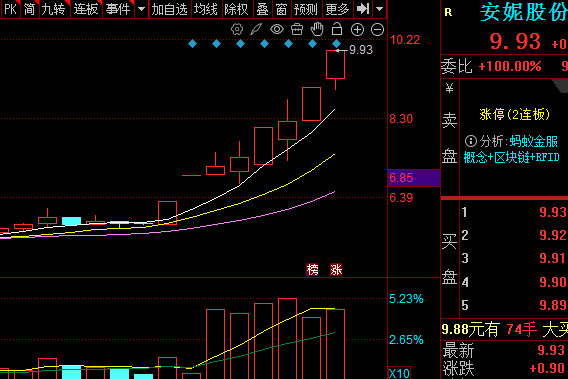Expand the dropdown arrow after 事件
The width and height of the screenshot is (568, 379).
pyautogui.click(x=141, y=9)
